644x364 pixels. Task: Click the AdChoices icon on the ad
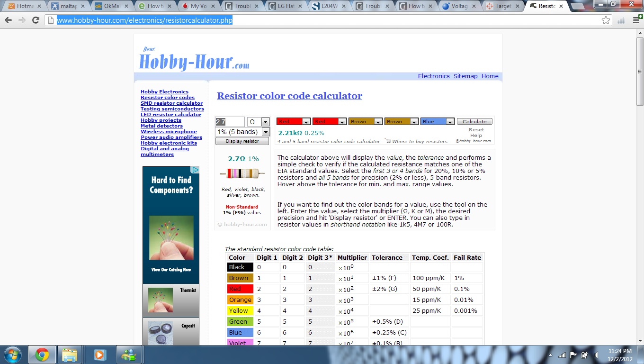pyautogui.click(x=195, y=170)
